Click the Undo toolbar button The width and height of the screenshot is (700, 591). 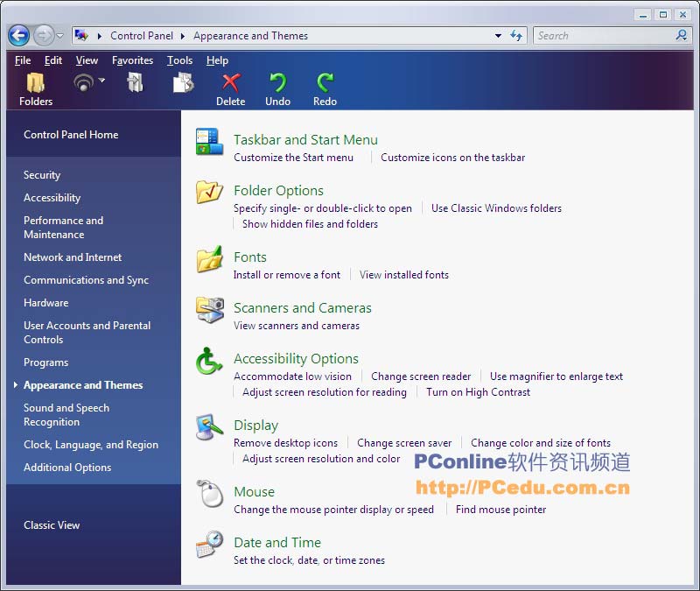coord(277,89)
